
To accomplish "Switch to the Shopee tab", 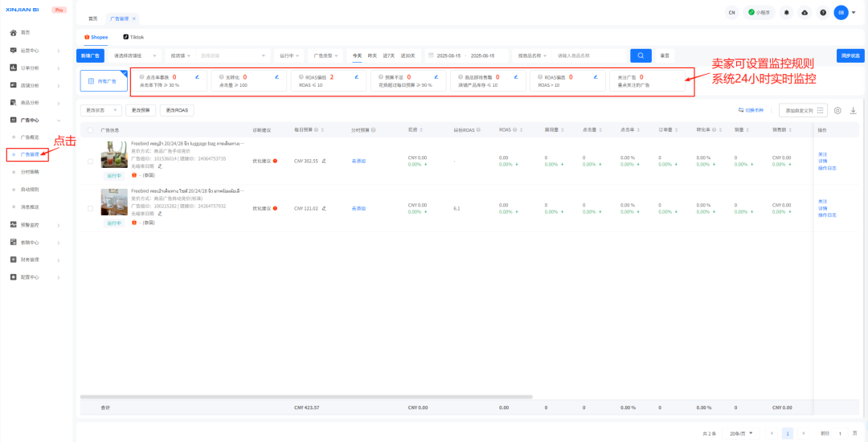I will tap(96, 37).
